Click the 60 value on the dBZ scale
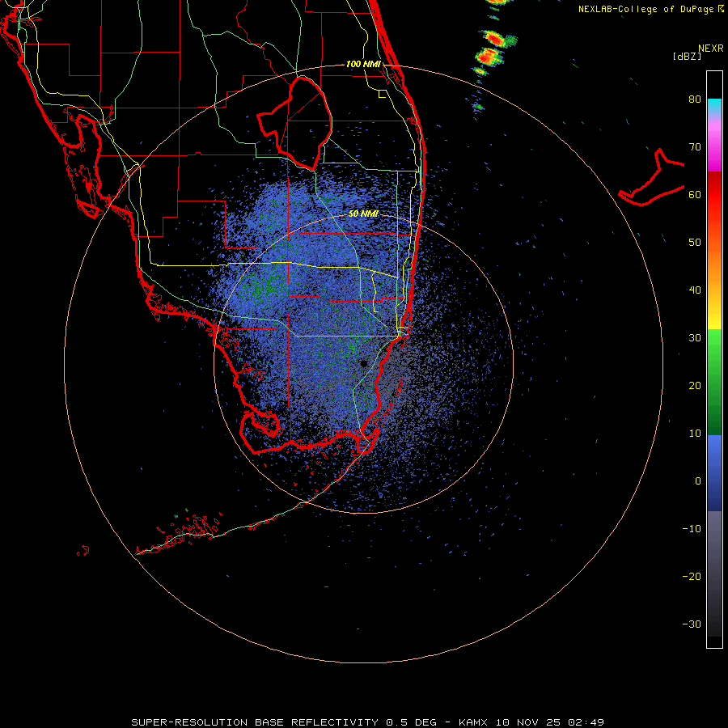 click(x=695, y=194)
